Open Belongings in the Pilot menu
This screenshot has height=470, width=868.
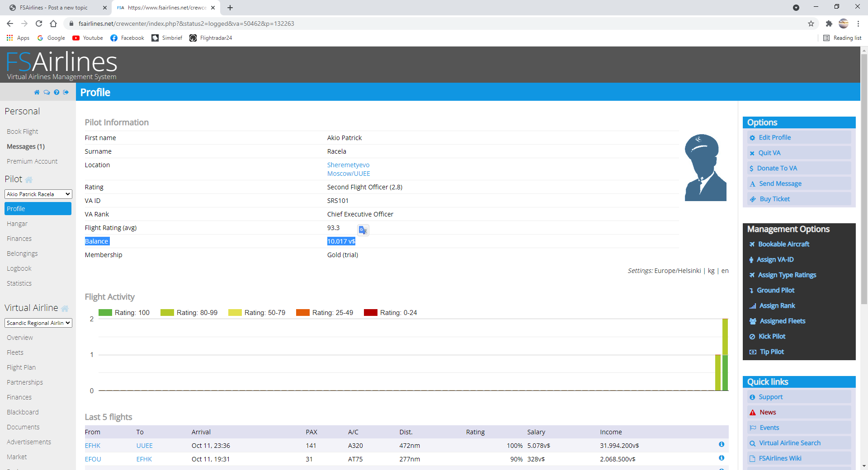(x=22, y=254)
